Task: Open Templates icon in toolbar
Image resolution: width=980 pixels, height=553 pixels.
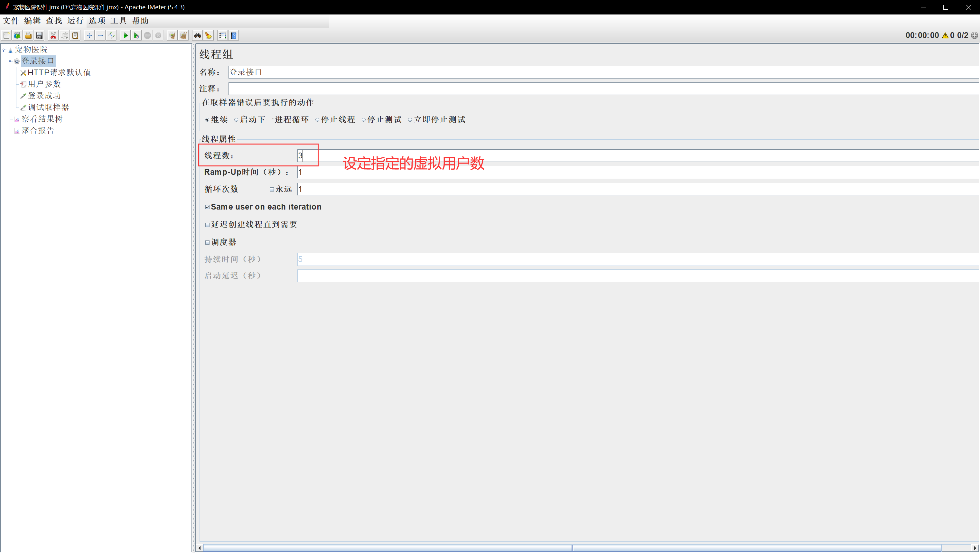Action: (17, 35)
